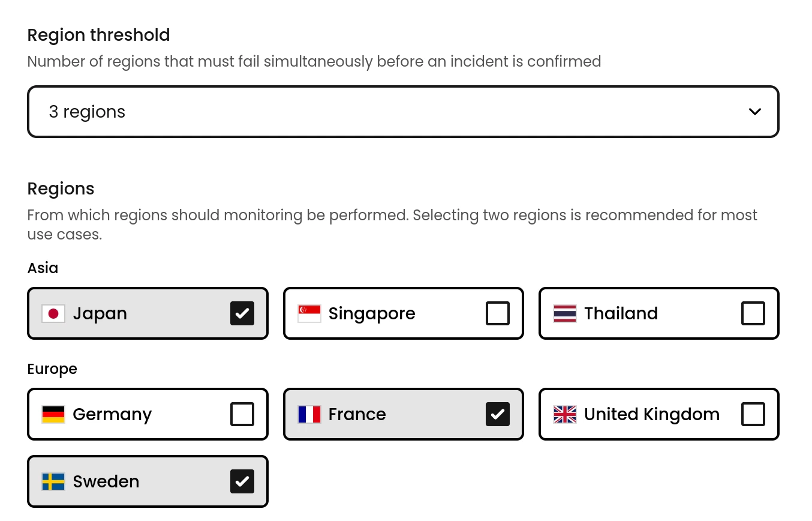The height and width of the screenshot is (521, 812).
Task: Uncheck the France region
Action: pos(498,414)
